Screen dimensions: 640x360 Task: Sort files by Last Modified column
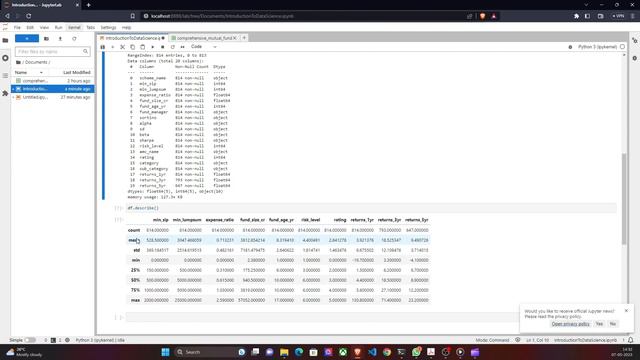pos(76,72)
